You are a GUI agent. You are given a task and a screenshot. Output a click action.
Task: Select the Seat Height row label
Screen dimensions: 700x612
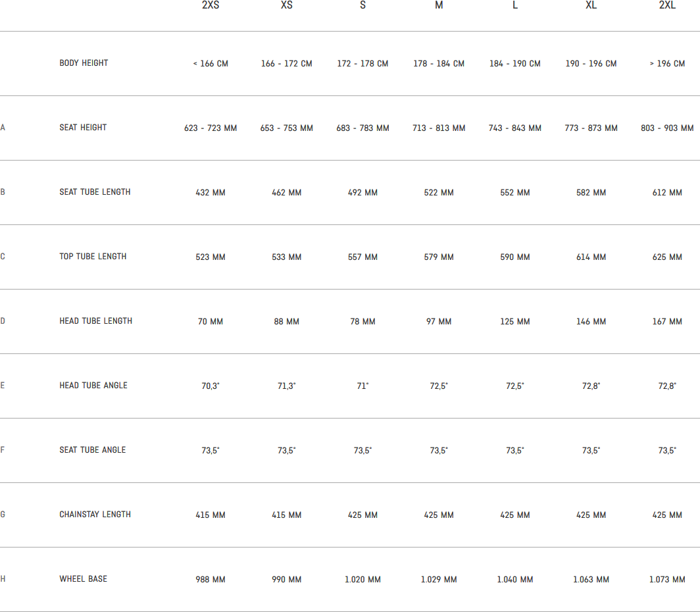[x=83, y=128]
